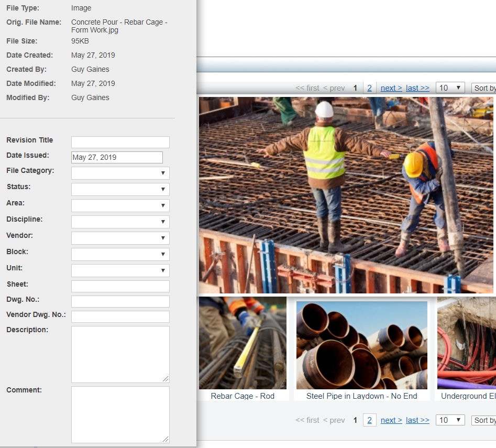This screenshot has width=496, height=448.
Task: Click the Date Issued field showing May 27, 2019
Action: (117, 157)
